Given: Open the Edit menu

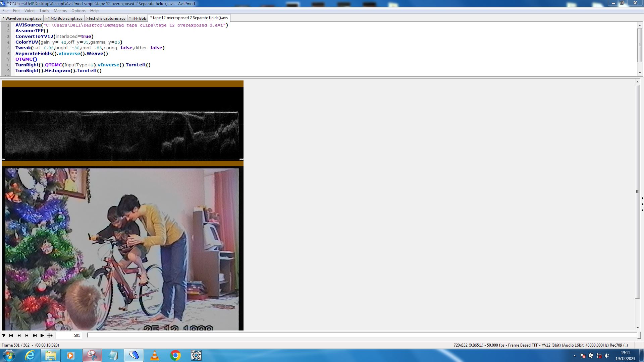Looking at the screenshot, I should (16, 11).
